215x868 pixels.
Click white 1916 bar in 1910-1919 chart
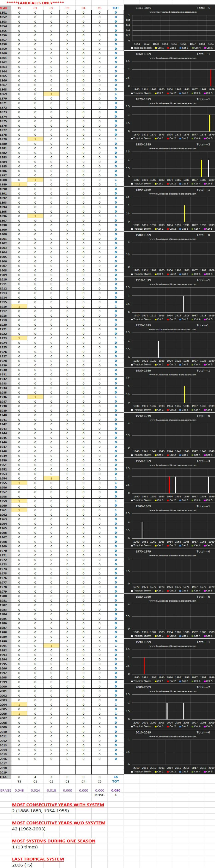[x=184, y=304]
